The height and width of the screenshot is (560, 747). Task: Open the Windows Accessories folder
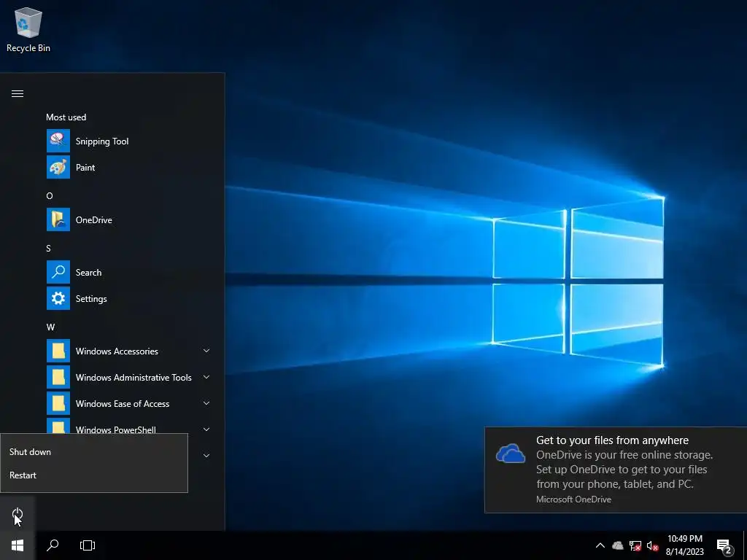click(128, 351)
